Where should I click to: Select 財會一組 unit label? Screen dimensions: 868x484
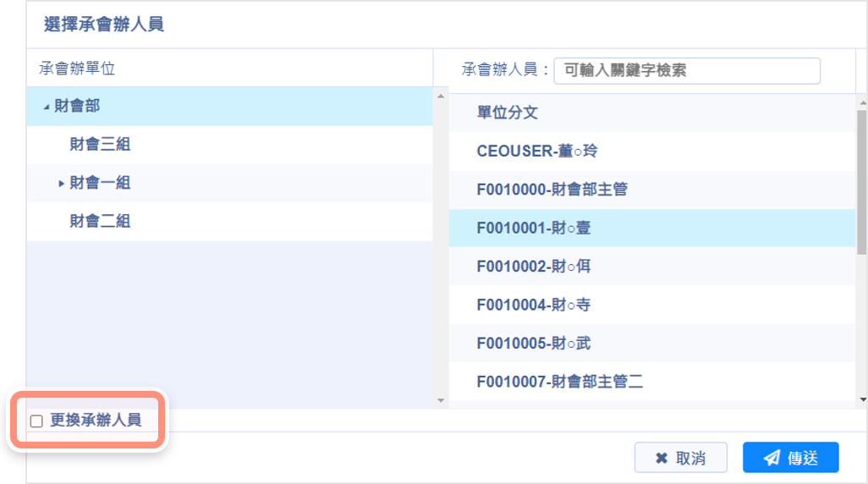point(100,183)
